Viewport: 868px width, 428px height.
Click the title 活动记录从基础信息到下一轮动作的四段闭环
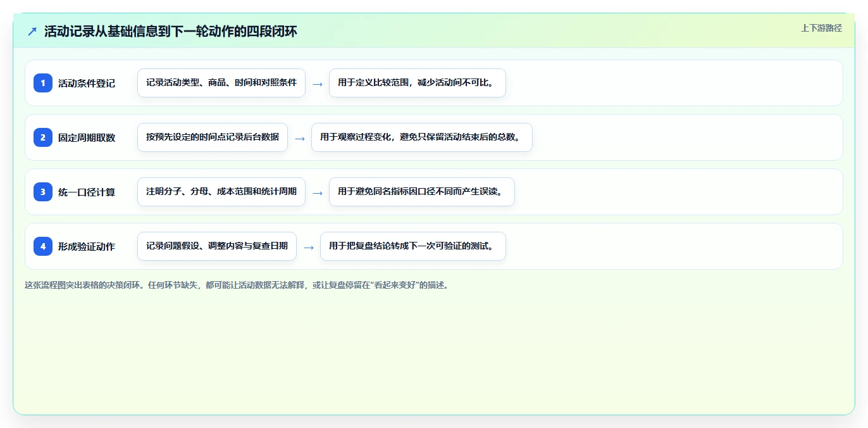pyautogui.click(x=171, y=31)
